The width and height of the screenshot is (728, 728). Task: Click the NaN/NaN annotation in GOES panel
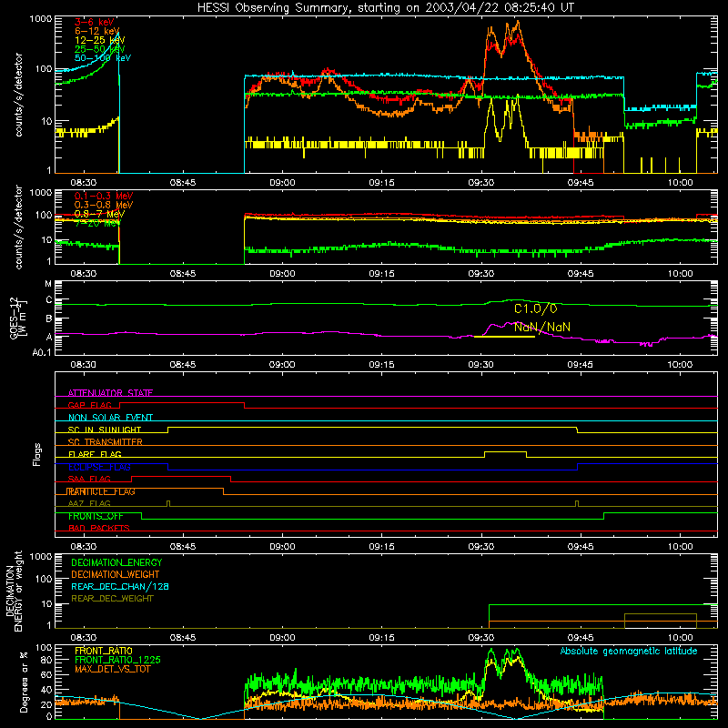click(542, 328)
